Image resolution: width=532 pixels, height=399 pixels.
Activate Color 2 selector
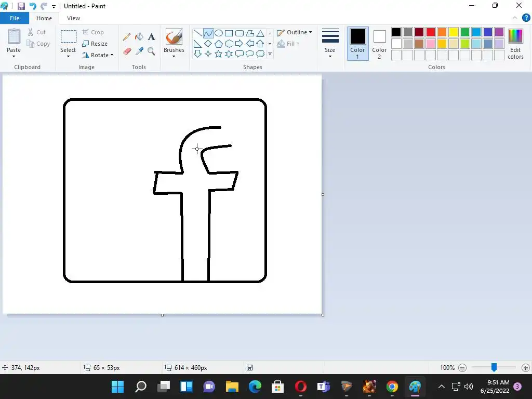tap(379, 44)
